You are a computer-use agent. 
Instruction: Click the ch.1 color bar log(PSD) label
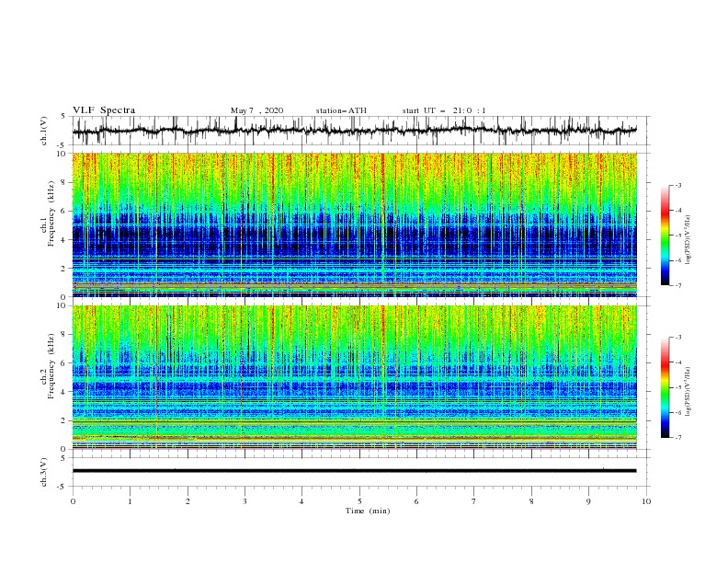(688, 240)
